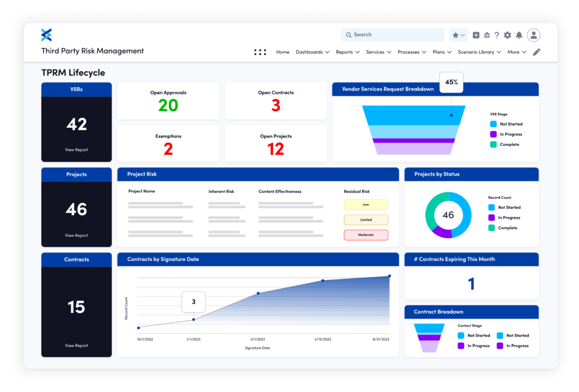Toggle the Not Started legend in Projects by Status
This screenshot has width=579, height=392.
pyautogui.click(x=504, y=208)
